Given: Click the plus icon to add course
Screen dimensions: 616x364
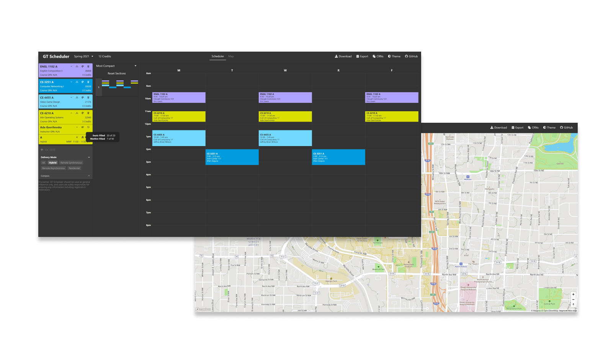Looking at the screenshot, I should pos(42,150).
